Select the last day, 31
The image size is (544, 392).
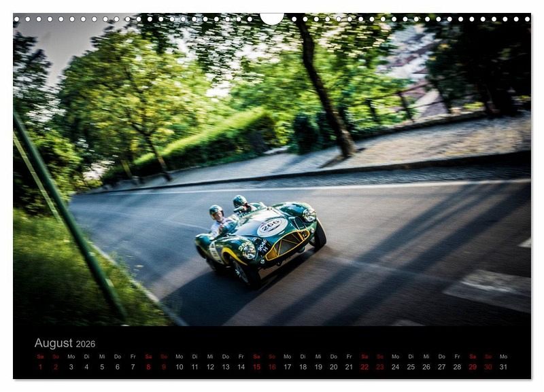(503, 367)
